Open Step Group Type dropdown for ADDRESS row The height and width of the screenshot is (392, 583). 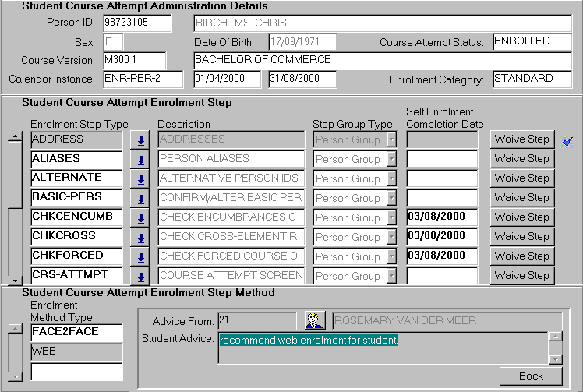point(391,139)
